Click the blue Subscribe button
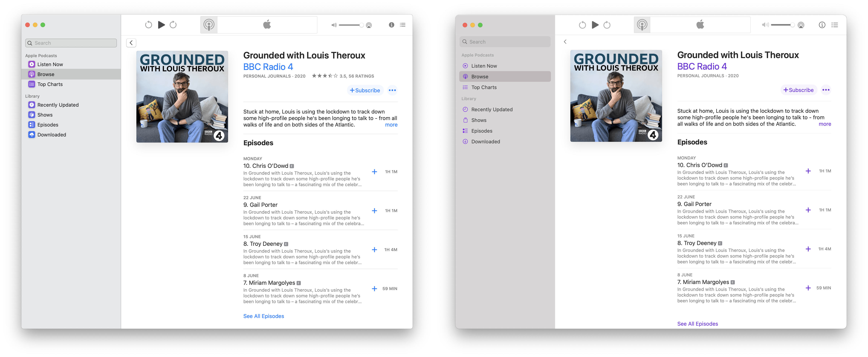868x357 pixels. 365,90
